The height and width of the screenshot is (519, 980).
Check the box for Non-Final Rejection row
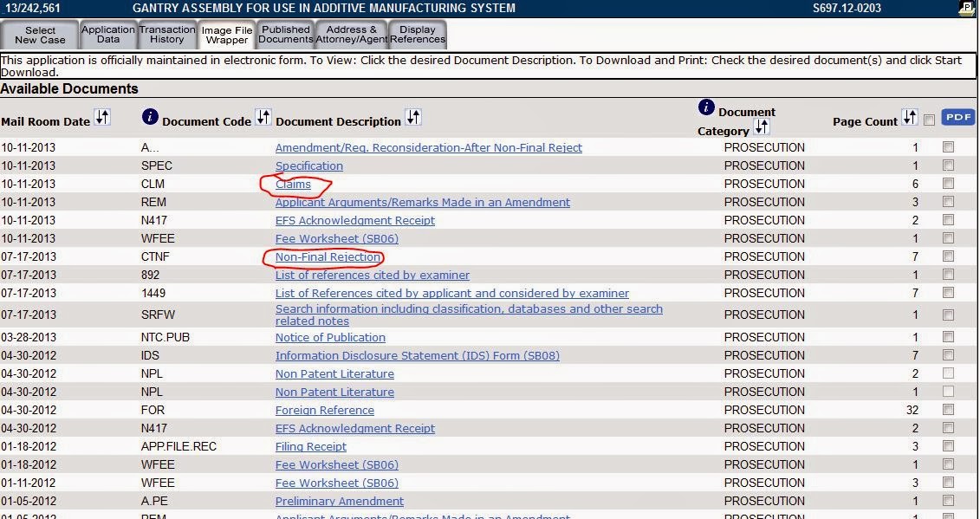tap(948, 256)
